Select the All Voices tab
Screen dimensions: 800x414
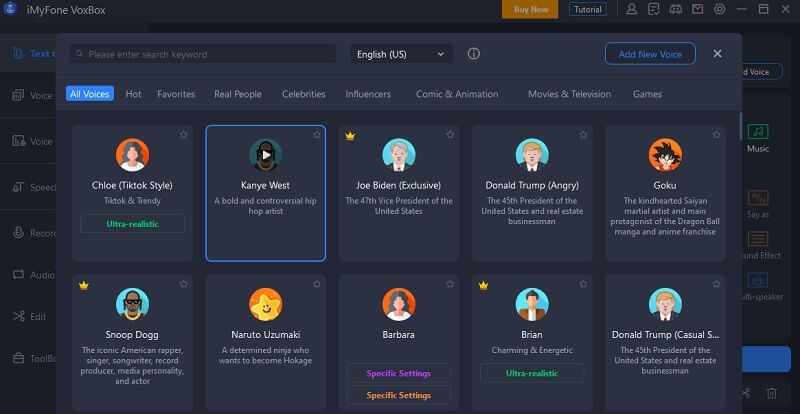(90, 94)
